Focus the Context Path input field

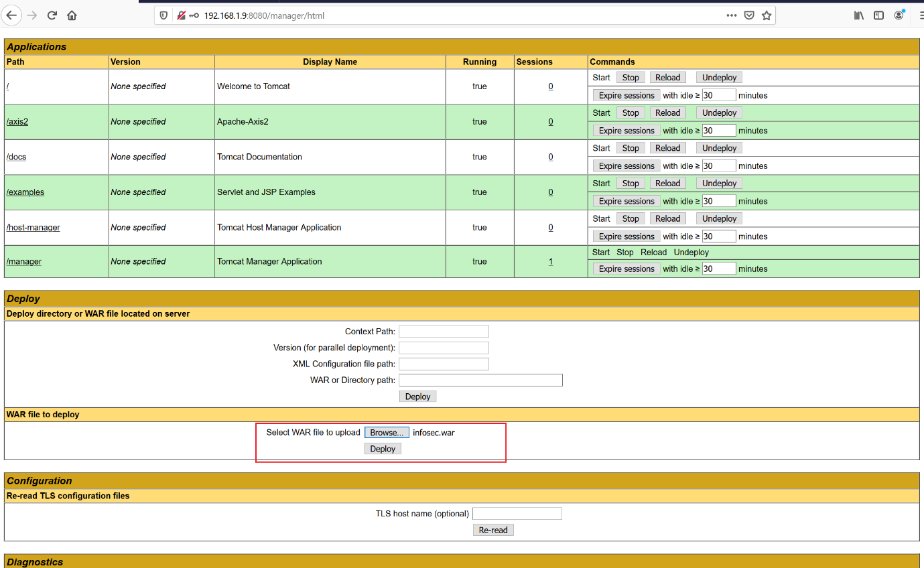pos(444,332)
